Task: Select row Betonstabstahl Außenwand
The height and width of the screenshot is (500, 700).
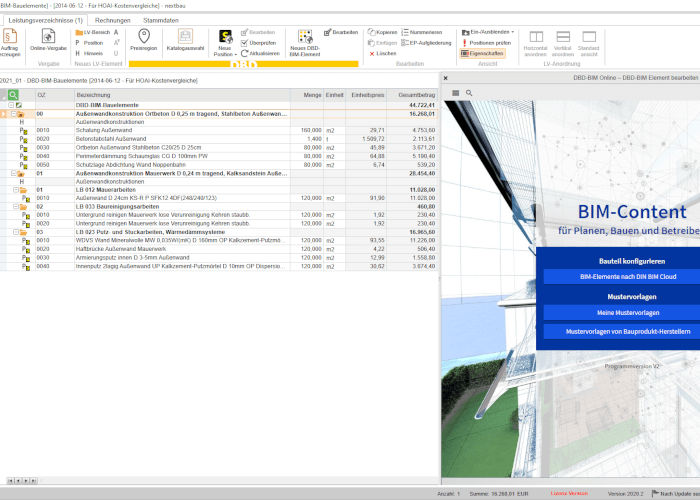Action: coord(219,139)
